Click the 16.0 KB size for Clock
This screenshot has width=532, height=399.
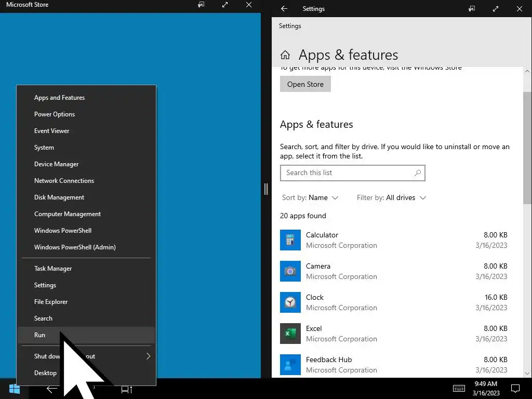pos(496,298)
